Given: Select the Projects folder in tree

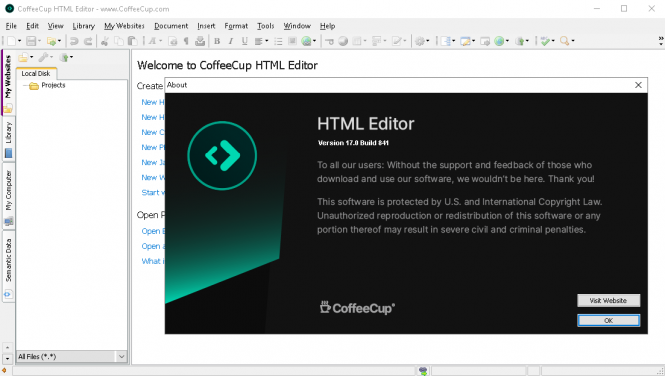Looking at the screenshot, I should (53, 85).
